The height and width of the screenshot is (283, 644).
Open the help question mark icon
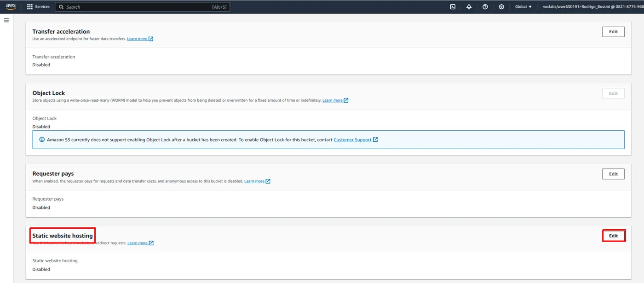point(485,7)
